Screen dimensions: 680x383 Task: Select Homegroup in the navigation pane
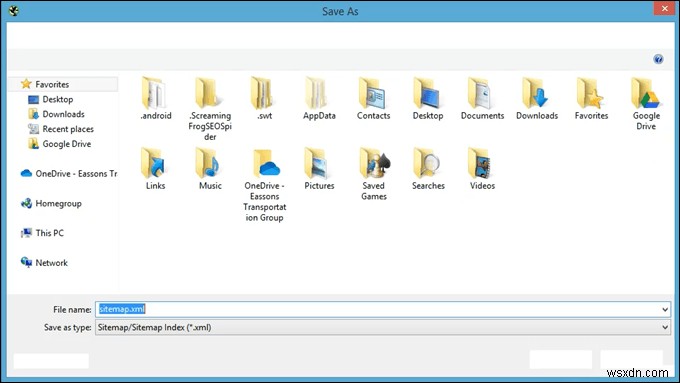[x=51, y=203]
